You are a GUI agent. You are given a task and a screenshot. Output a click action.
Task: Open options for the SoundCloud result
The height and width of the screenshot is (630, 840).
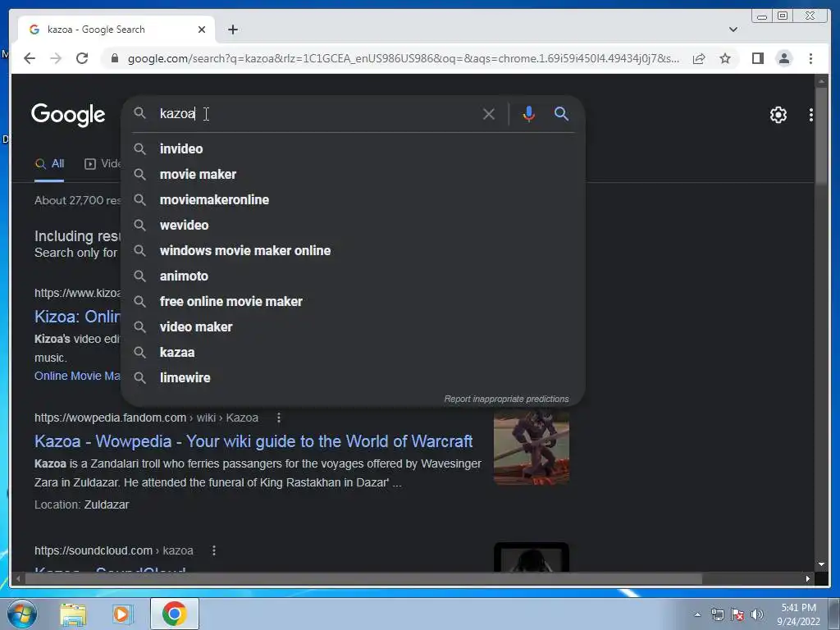point(214,550)
